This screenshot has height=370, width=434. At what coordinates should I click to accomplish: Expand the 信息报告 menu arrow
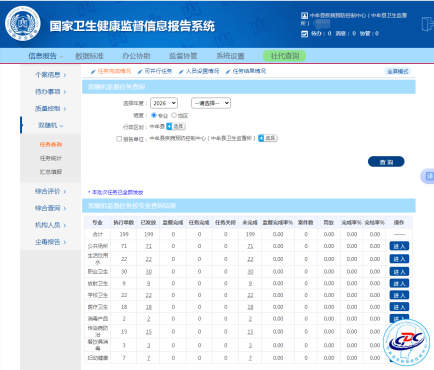click(61, 57)
